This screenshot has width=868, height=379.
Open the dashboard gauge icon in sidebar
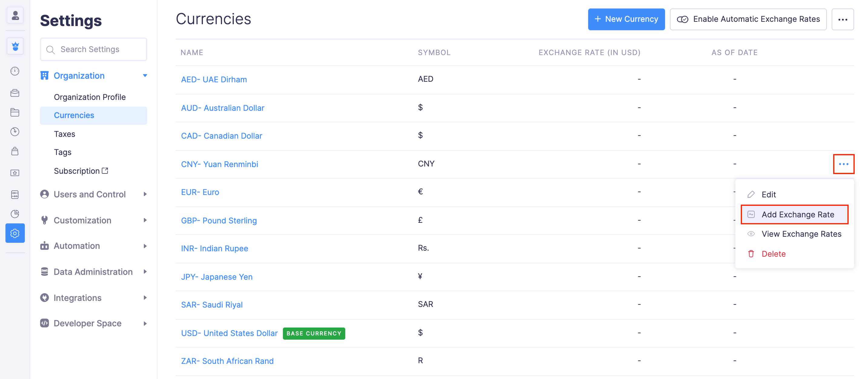tap(15, 71)
